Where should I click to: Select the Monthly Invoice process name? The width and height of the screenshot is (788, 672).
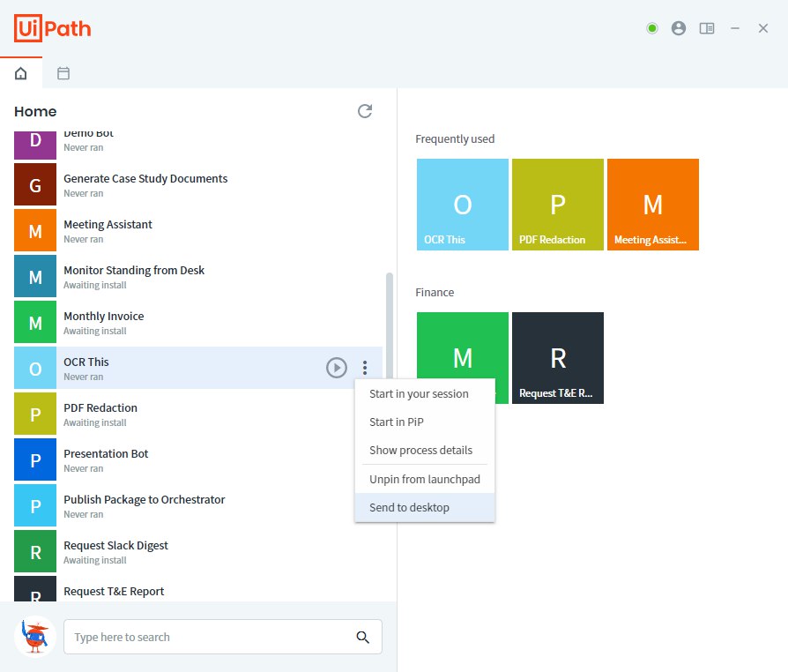tap(103, 316)
